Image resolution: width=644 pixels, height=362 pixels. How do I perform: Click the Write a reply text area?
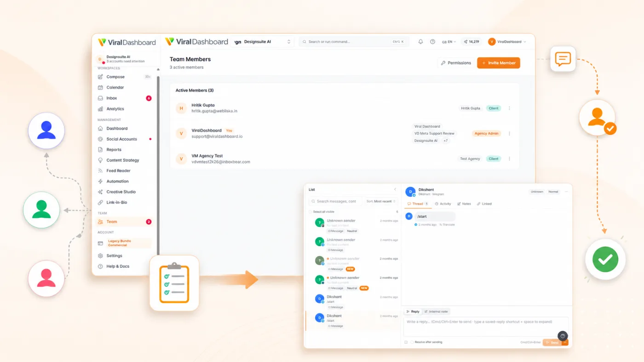tap(486, 327)
